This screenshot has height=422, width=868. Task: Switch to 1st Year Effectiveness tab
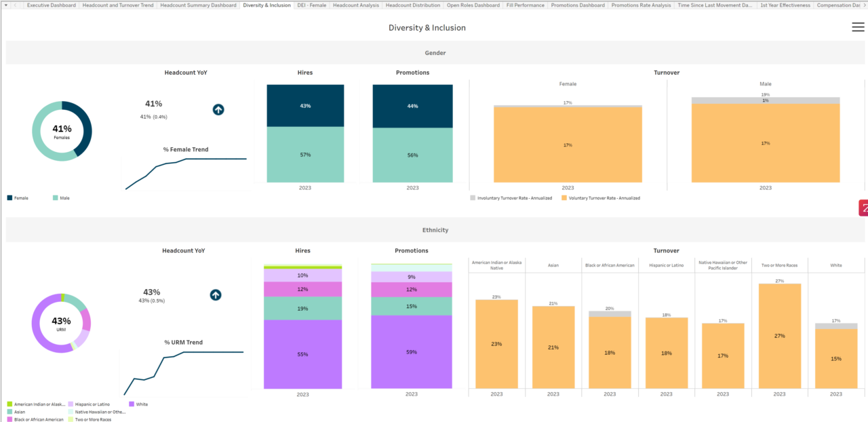point(785,5)
